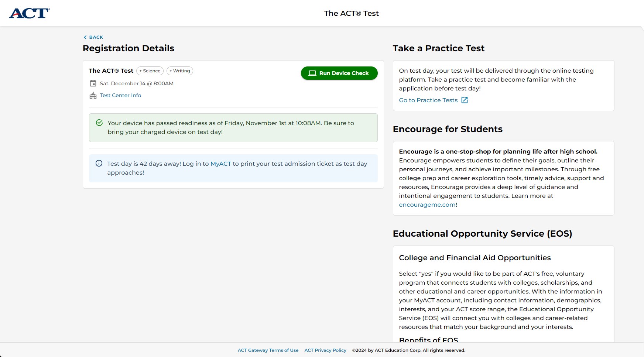Click the calendar icon beside the test date
The height and width of the screenshot is (357, 644).
[92, 83]
